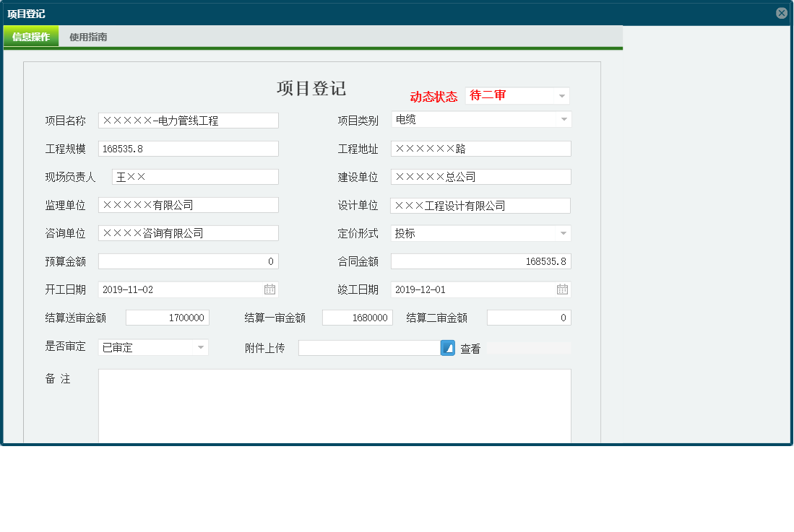Image resolution: width=794 pixels, height=532 pixels.
Task: Select the 工程规模 field showing 168535.8
Action: (x=188, y=148)
